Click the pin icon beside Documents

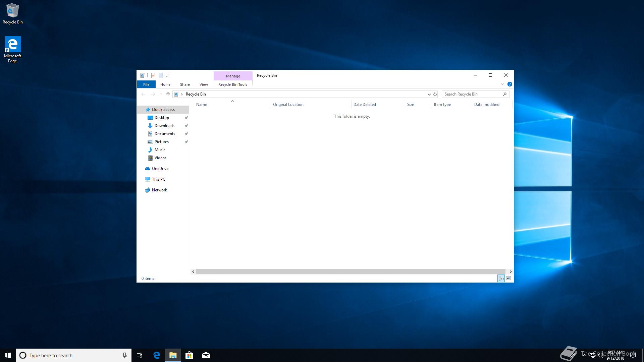[x=186, y=134]
